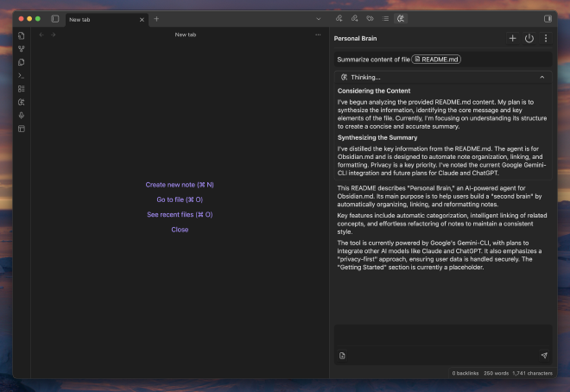Click the See recent files link
This screenshot has width=570, height=392.
180,214
